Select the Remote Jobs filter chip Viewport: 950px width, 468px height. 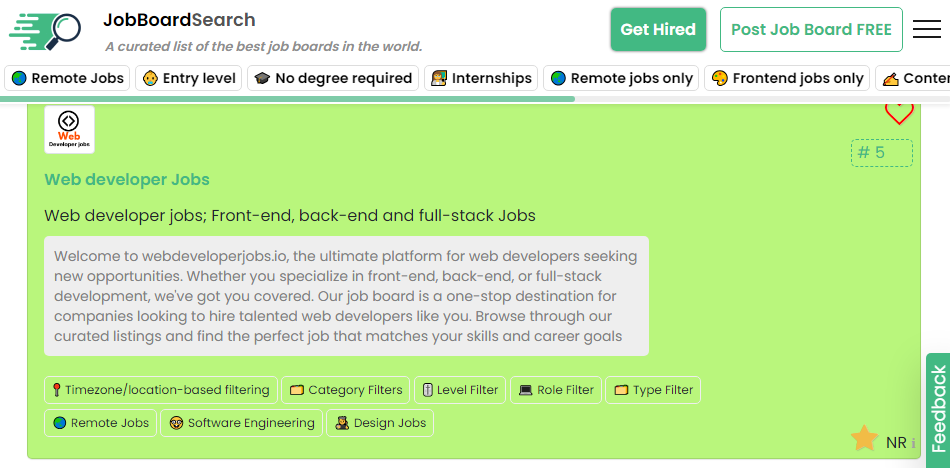[x=67, y=78]
